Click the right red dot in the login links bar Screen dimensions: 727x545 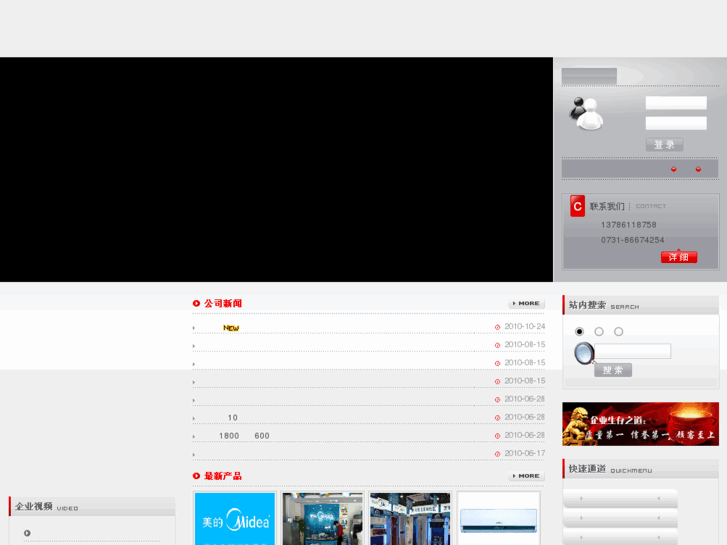(x=698, y=169)
